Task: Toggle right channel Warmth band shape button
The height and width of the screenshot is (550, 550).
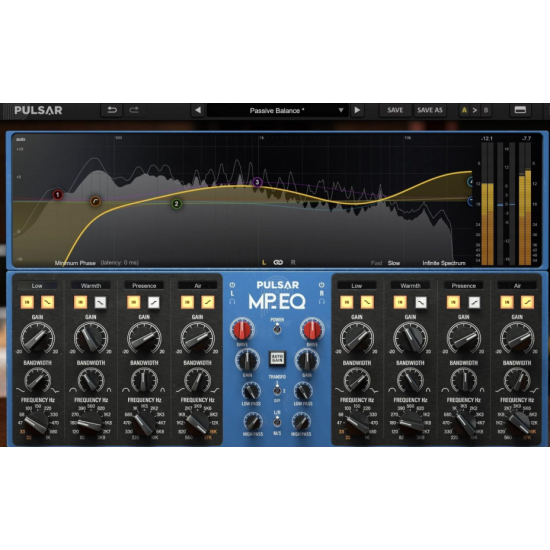Action: click(x=421, y=302)
